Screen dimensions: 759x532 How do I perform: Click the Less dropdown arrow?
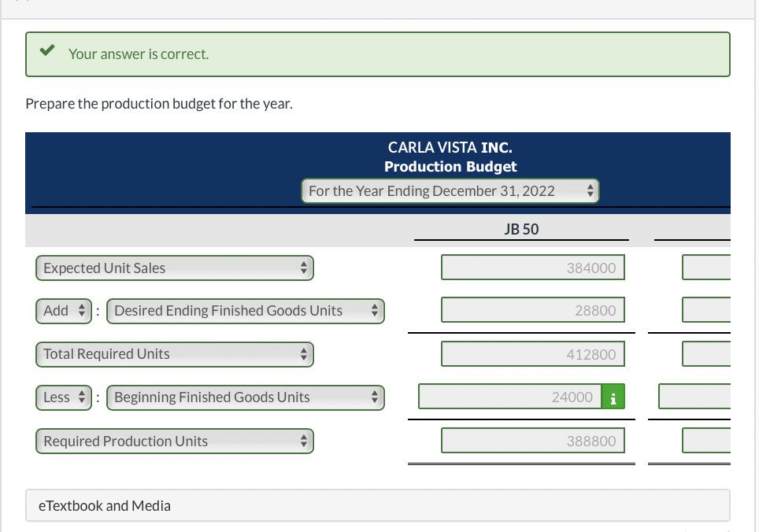click(80, 397)
